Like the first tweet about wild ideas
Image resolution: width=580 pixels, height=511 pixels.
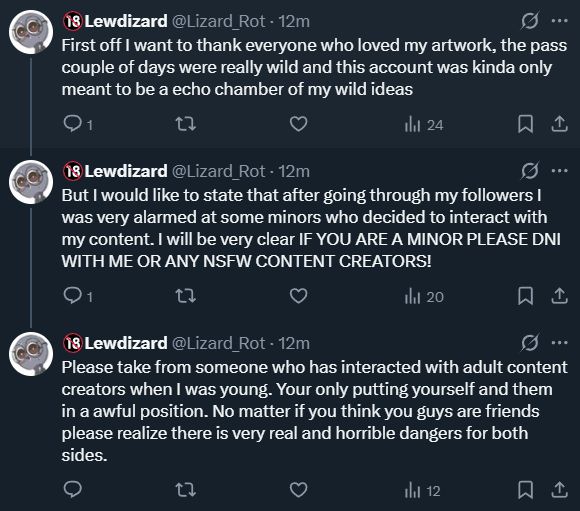[299, 124]
